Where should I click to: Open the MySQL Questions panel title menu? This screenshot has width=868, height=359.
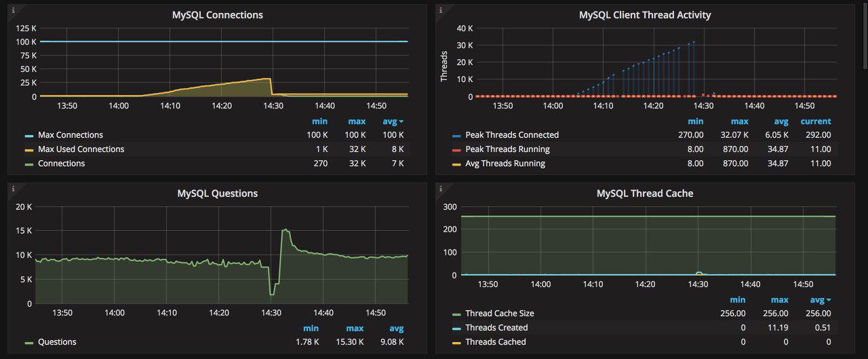[x=218, y=193]
